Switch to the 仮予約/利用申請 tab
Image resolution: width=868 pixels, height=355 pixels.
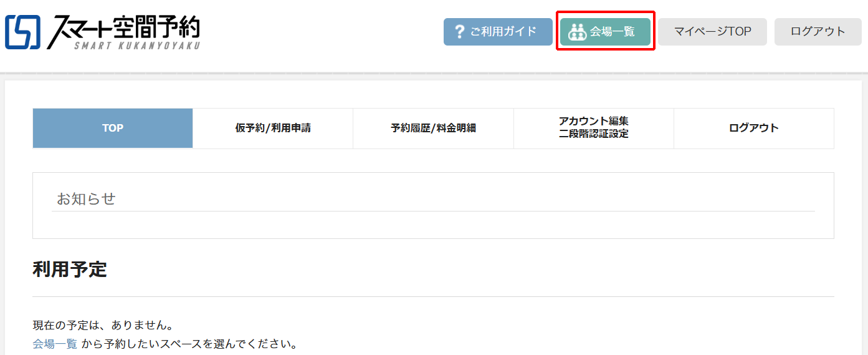(273, 128)
